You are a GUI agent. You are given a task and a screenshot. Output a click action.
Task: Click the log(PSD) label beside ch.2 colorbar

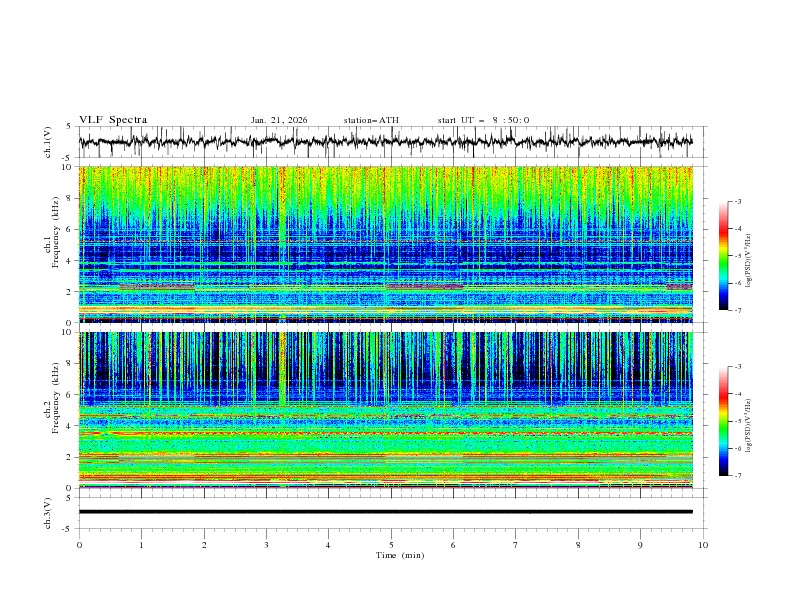point(749,426)
